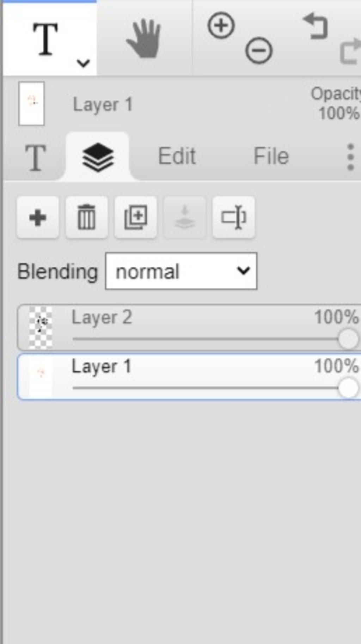Image resolution: width=361 pixels, height=644 pixels.
Task: Rename the layer using the rename icon
Action: [x=233, y=217]
